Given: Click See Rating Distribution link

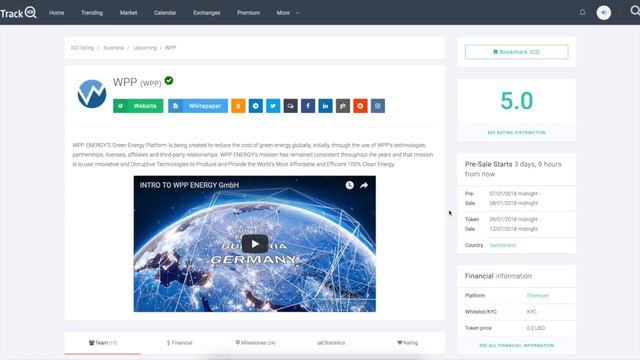Looking at the screenshot, I should coord(516,133).
